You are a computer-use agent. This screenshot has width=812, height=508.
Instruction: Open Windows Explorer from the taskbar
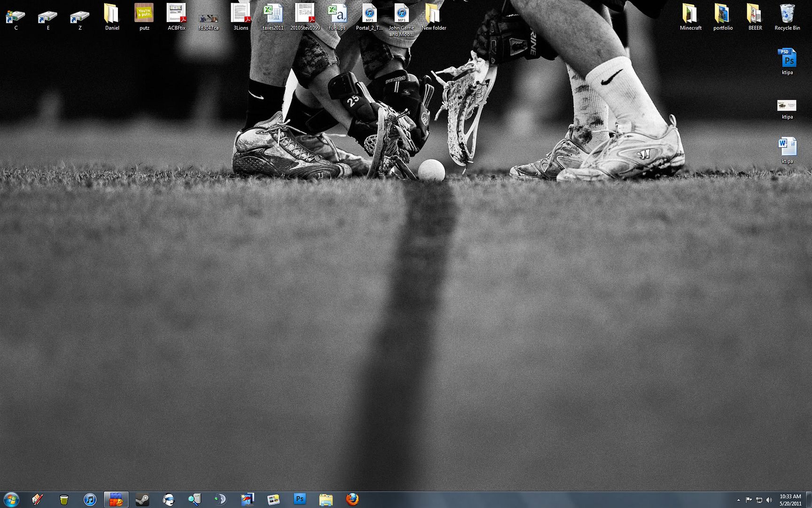(x=326, y=500)
